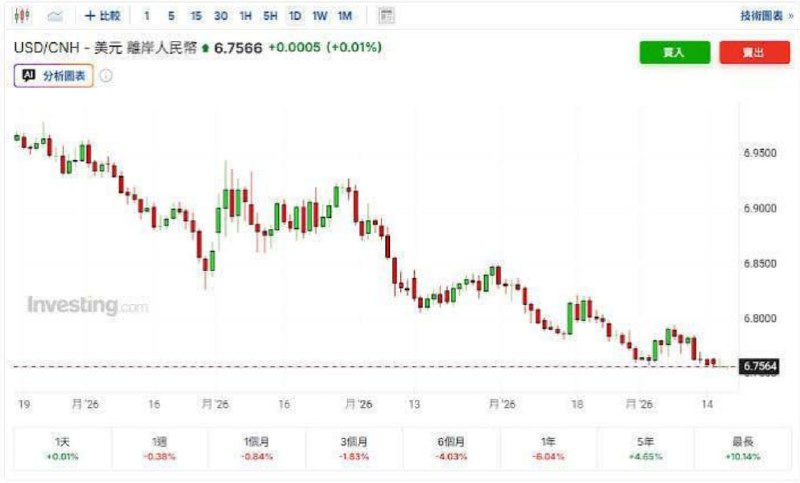Select the 5 minute interval
This screenshot has width=800, height=483.
pyautogui.click(x=171, y=16)
